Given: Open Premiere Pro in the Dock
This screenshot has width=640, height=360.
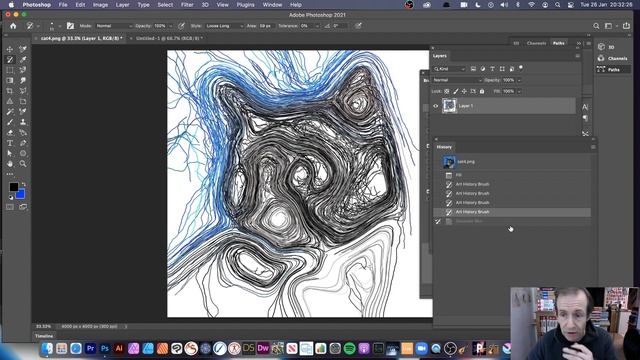Looking at the screenshot, I should pos(90,349).
